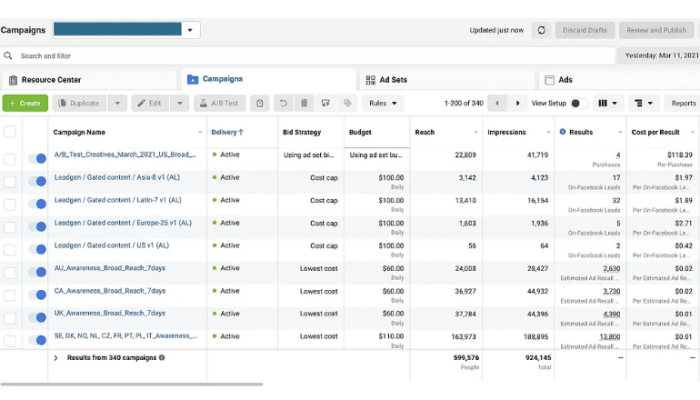Click the trash delete icon in toolbar
The height and width of the screenshot is (400, 700).
tap(303, 103)
